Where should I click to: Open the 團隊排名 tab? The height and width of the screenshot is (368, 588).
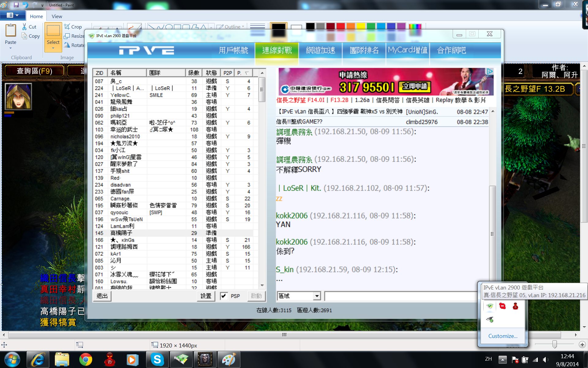point(364,50)
